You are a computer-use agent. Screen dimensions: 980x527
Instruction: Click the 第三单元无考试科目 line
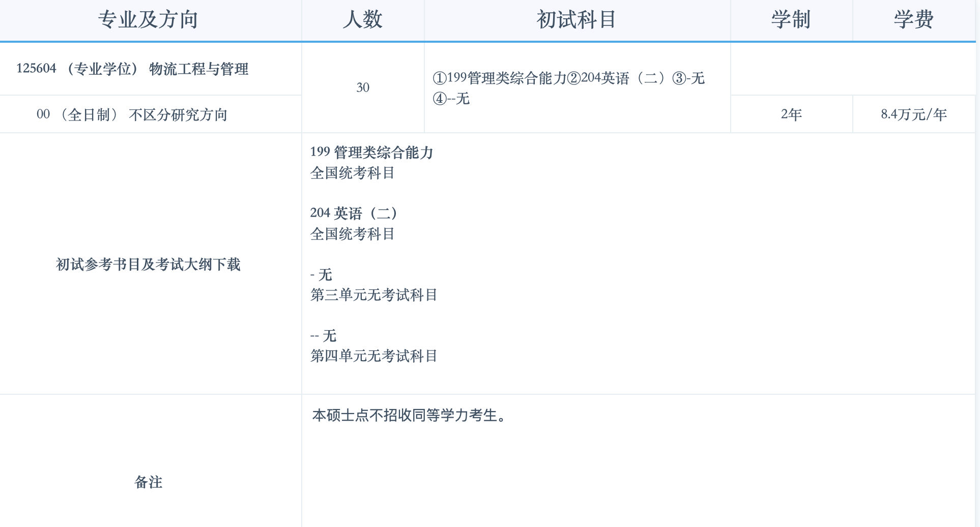click(373, 295)
